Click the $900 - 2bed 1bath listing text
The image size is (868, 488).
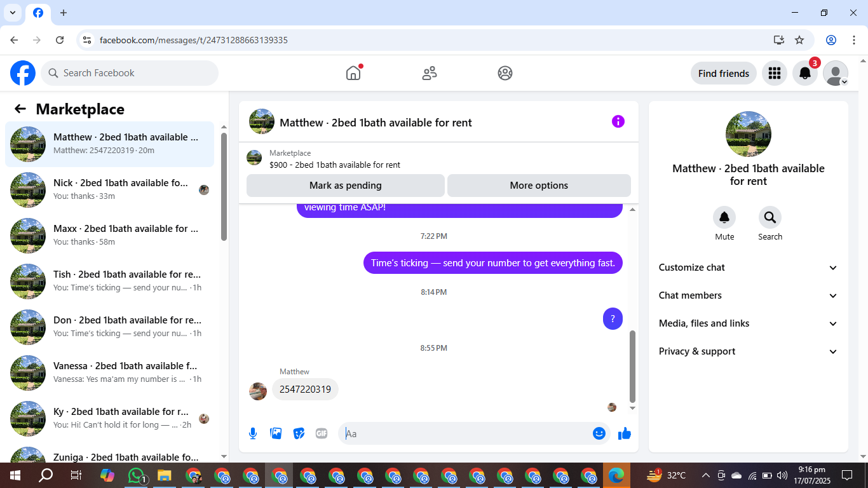(x=335, y=165)
